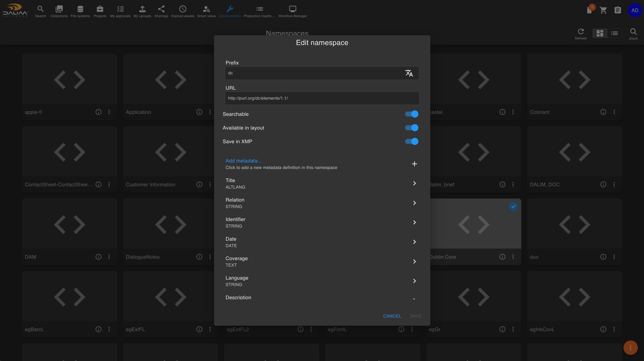Viewport: 644px width, 361px height.
Task: Open more options for duo namespace
Action: 614,257
